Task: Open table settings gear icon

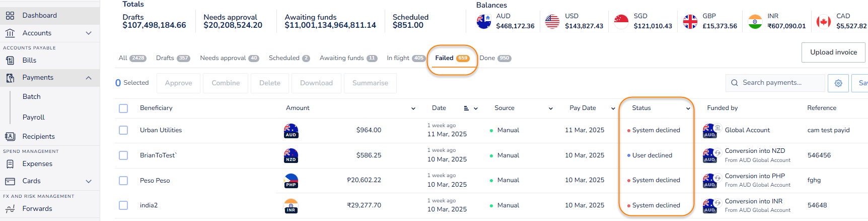Action: [x=838, y=83]
